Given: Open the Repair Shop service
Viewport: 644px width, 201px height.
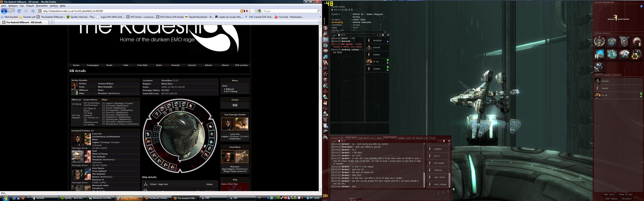Looking at the screenshot, I should coord(599,67).
